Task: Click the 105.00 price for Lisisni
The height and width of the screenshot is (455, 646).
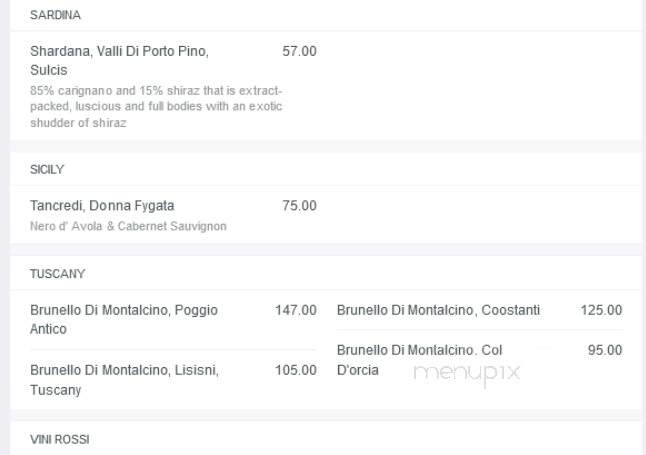Action: click(x=296, y=370)
